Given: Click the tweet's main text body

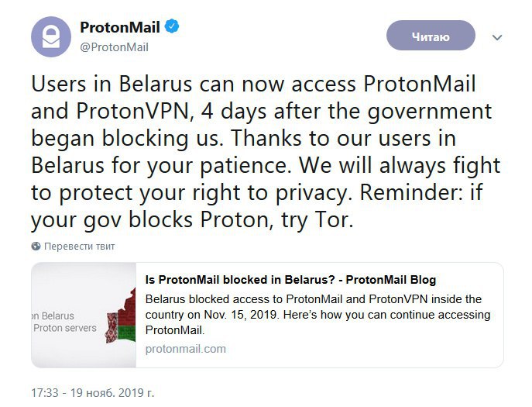Looking at the screenshot, I should [x=263, y=153].
